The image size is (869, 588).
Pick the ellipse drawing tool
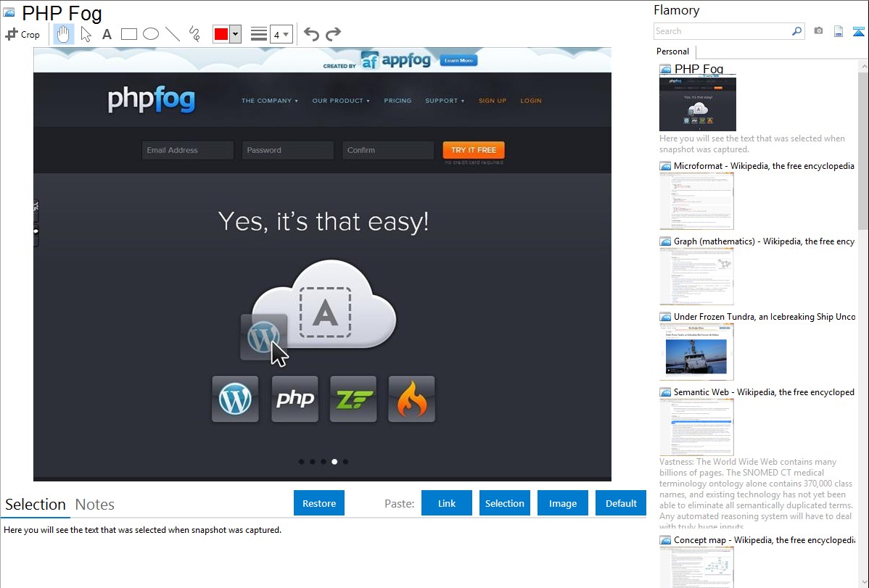tap(151, 34)
